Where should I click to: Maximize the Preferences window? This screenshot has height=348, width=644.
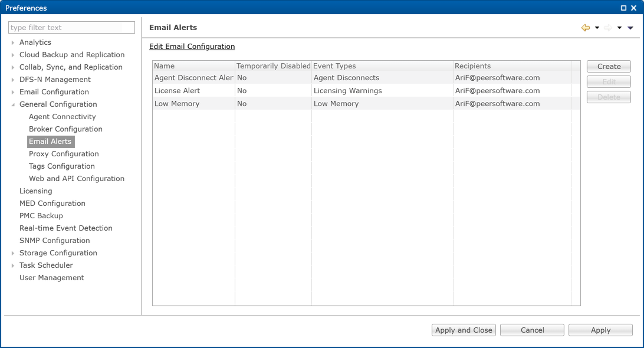[623, 8]
